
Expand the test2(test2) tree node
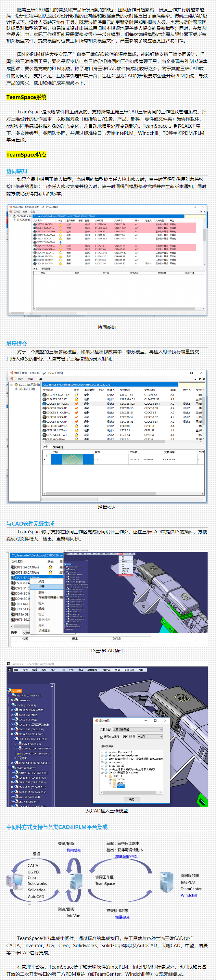point(102,766)
